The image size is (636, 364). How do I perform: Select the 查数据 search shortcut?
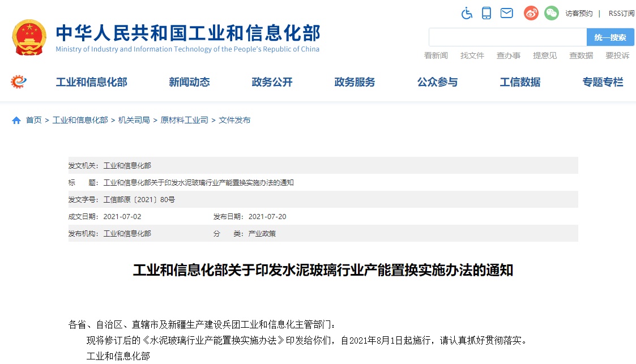click(581, 55)
